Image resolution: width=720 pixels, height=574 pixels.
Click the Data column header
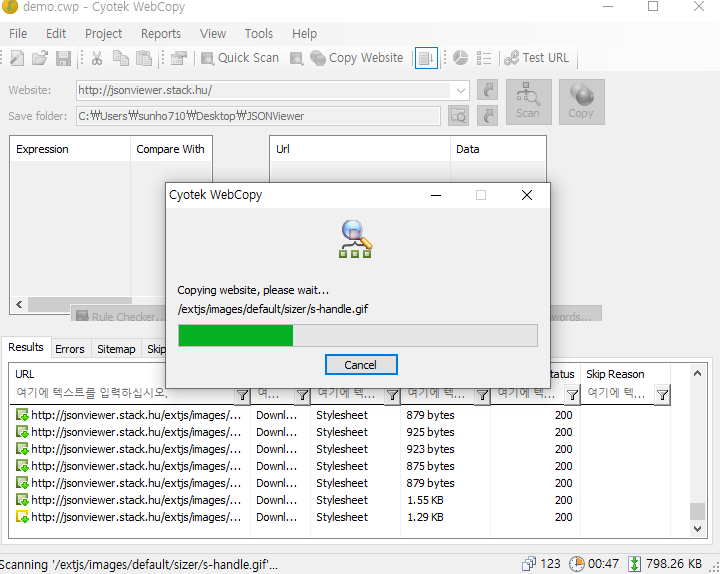coord(498,149)
